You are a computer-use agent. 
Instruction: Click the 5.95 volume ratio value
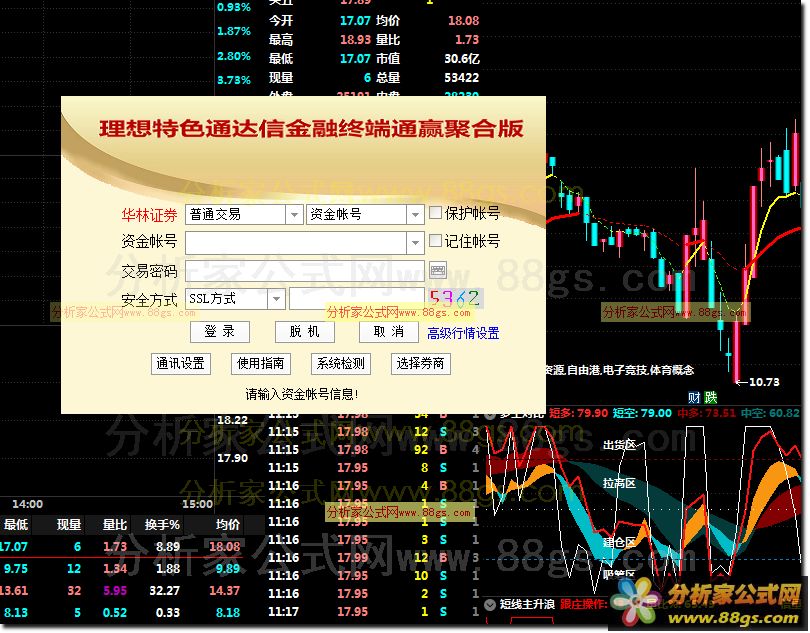click(115, 591)
